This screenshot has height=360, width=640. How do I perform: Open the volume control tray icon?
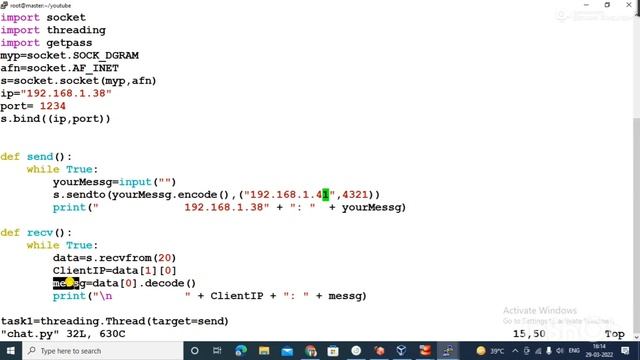click(560, 351)
